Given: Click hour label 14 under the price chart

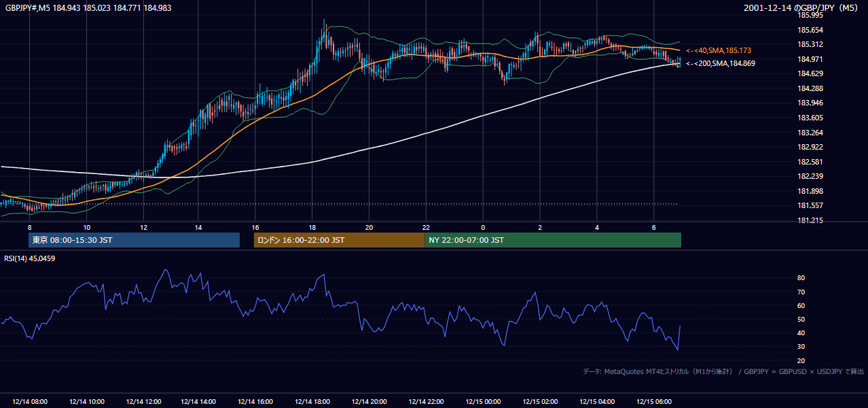Looking at the screenshot, I should click(199, 227).
